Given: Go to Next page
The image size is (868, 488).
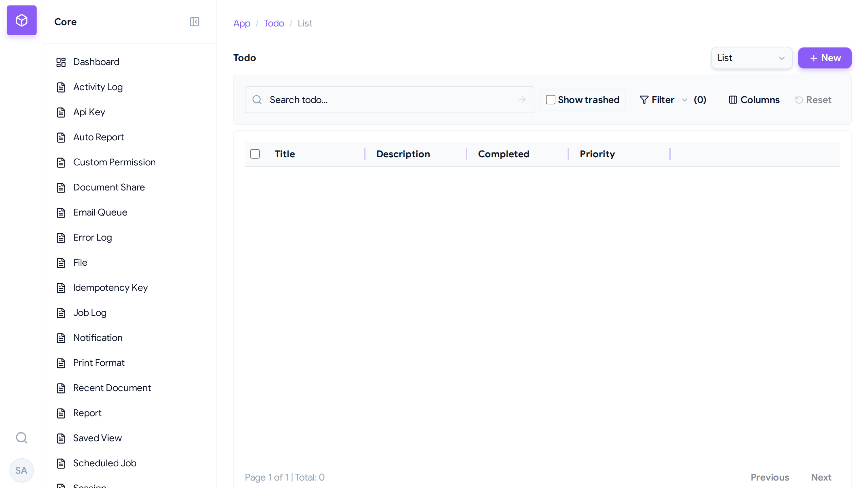Looking at the screenshot, I should [821, 477].
